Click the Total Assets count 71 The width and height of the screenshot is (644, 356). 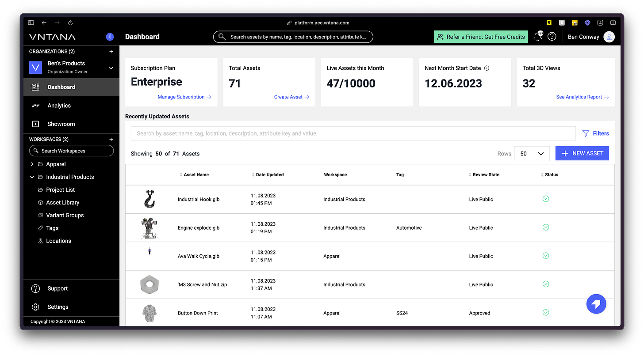235,83
